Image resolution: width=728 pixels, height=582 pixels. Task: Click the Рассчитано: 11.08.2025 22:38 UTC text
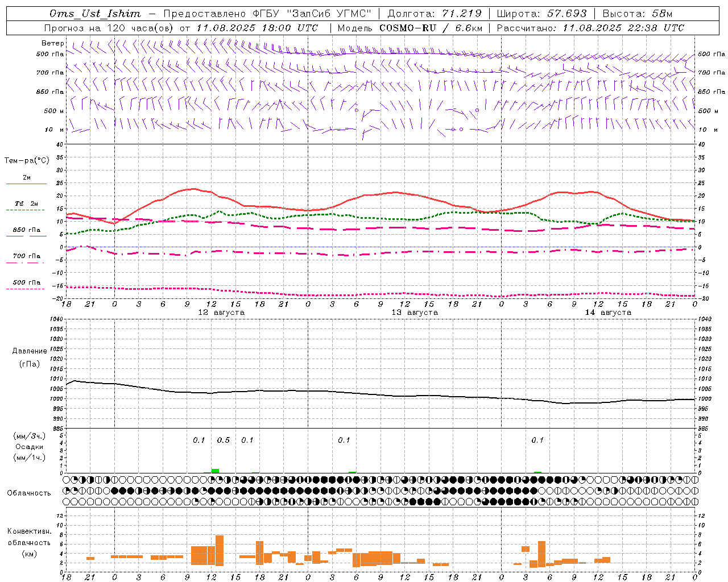point(590,28)
